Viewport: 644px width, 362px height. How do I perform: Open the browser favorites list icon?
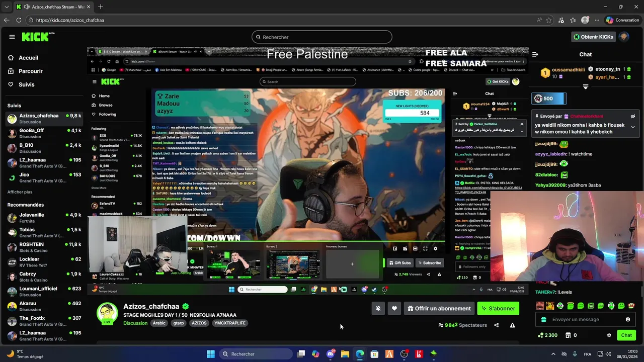[x=573, y=20]
